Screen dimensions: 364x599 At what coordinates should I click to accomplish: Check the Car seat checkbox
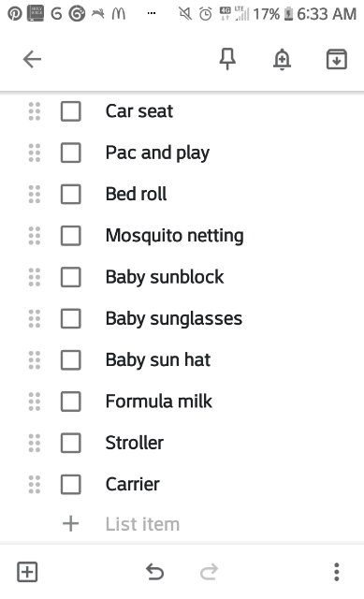[x=71, y=111]
